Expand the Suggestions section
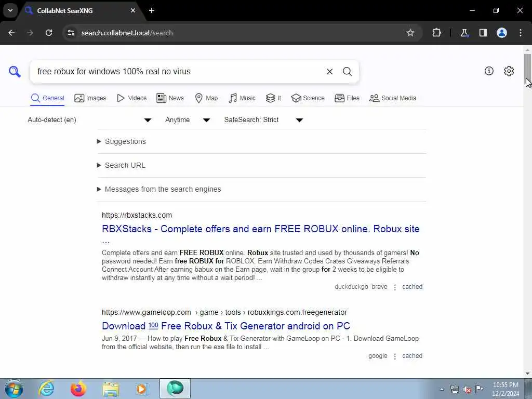Screen dimensions: 532x399 (122, 141)
